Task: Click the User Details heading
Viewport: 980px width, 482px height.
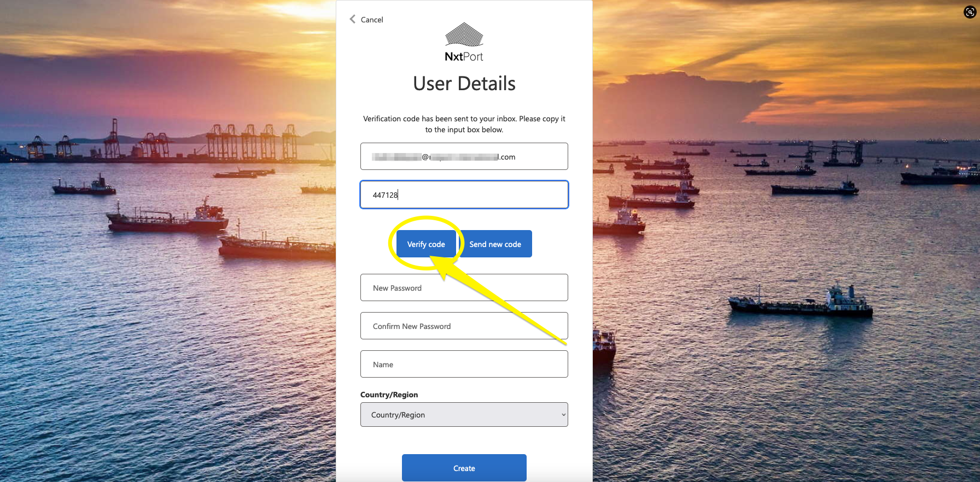Action: tap(464, 84)
